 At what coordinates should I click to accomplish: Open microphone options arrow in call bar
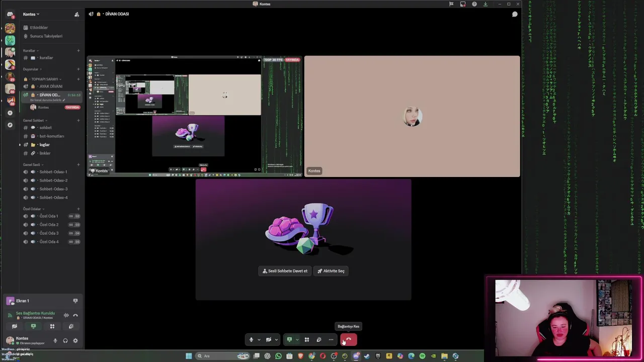click(x=259, y=340)
